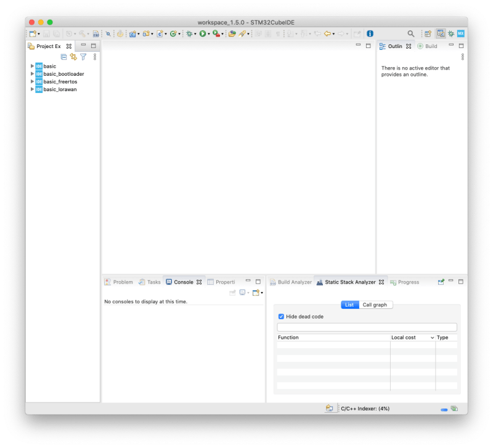
Task: Click the blue indexer progress bar in status bar
Action: (x=444, y=410)
